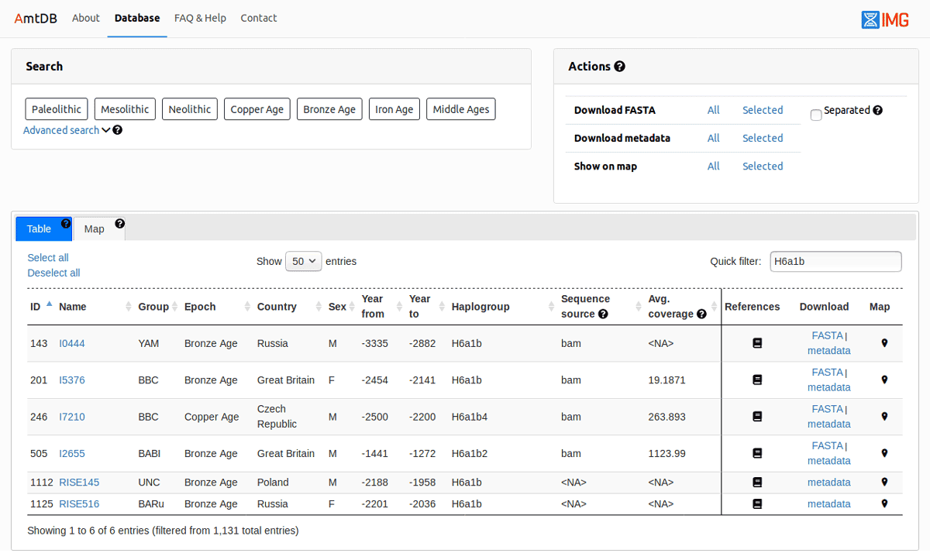Download FASTA for sample I7210
Screen dimensions: 930x560
coord(827,409)
